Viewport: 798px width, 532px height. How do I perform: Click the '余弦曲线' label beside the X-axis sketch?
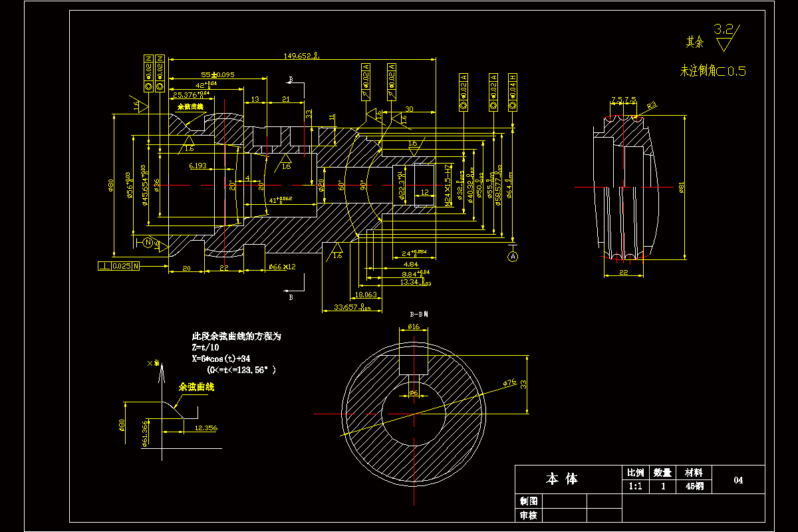coord(196,386)
